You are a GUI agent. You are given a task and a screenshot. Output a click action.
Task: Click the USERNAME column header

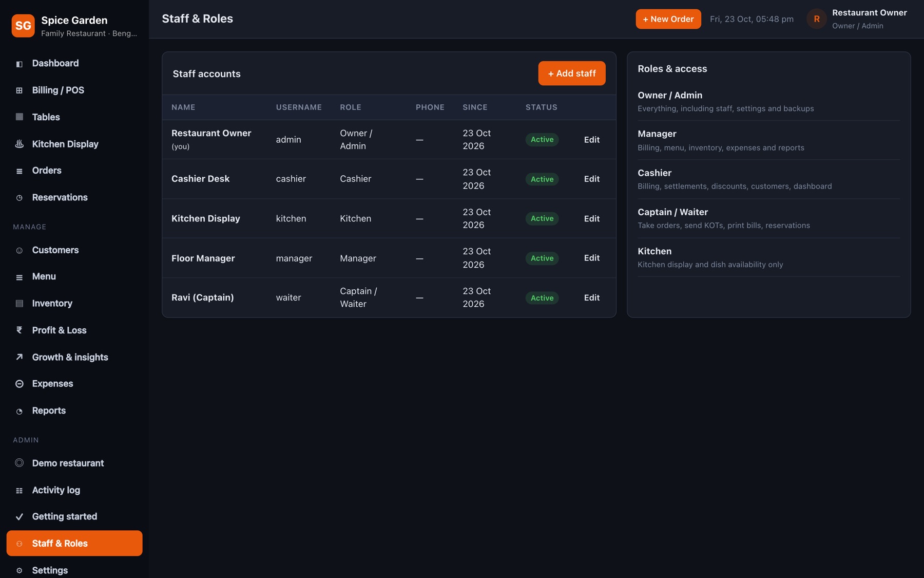pos(299,107)
